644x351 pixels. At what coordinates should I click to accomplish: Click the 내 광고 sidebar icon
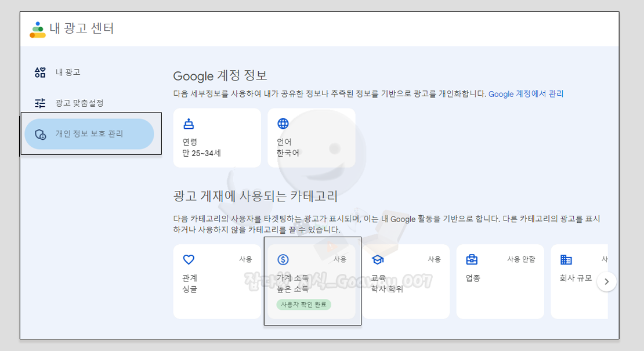click(40, 73)
